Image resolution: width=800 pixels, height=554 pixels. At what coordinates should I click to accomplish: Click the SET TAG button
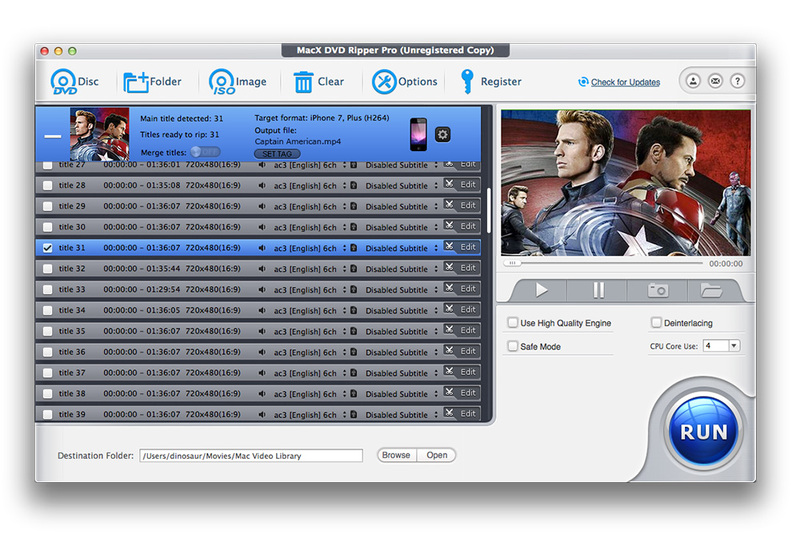point(277,154)
